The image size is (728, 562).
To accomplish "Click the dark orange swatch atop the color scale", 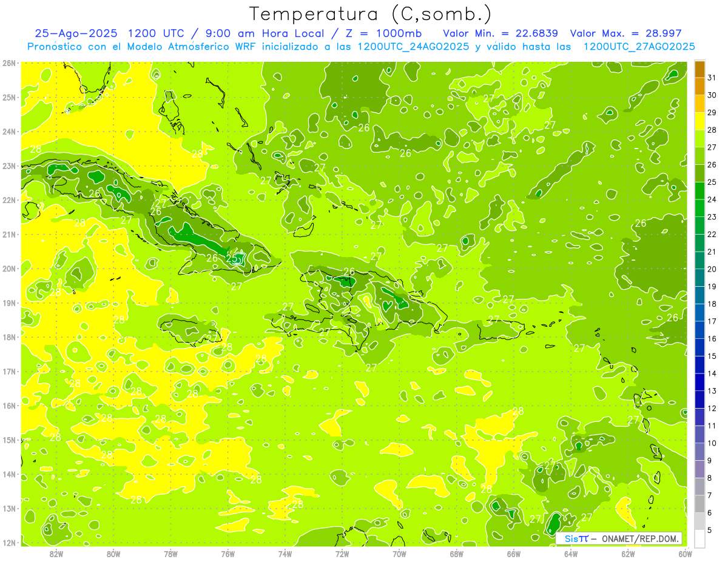I will pos(699,70).
